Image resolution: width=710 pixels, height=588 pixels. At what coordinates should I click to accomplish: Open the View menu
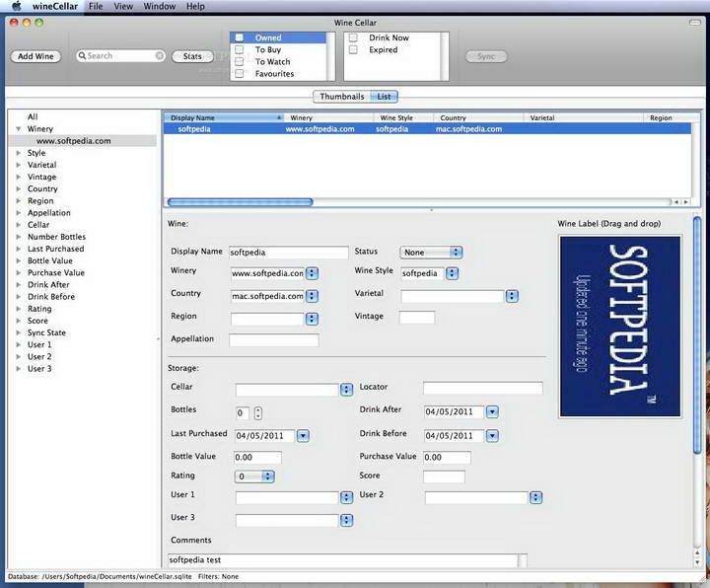coord(123,6)
